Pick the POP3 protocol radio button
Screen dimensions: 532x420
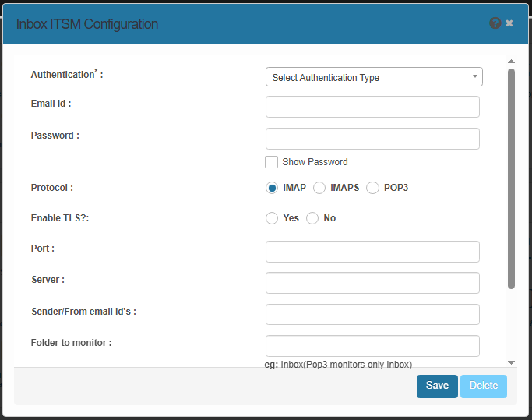372,188
